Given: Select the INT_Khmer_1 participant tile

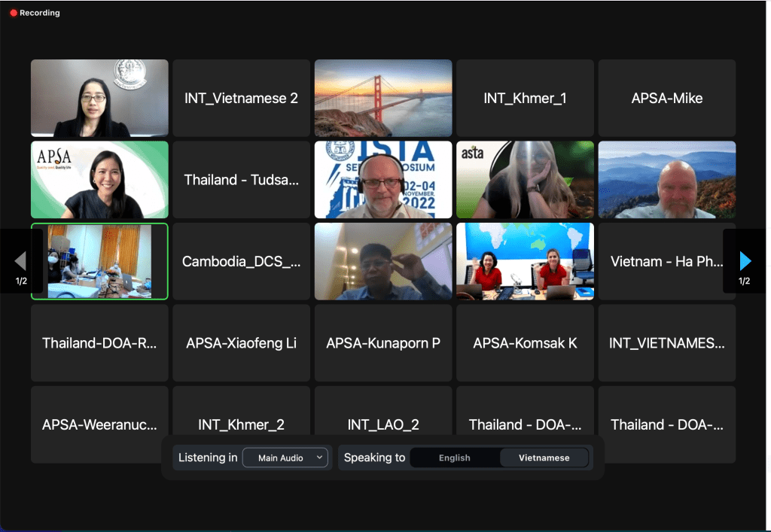Looking at the screenshot, I should (x=525, y=98).
